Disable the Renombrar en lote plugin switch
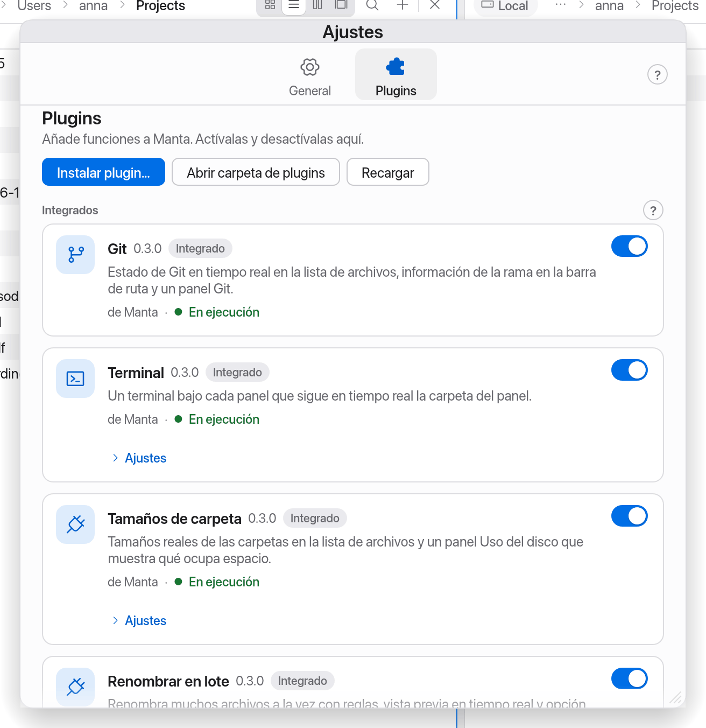Viewport: 706px width, 728px height. pyautogui.click(x=630, y=678)
